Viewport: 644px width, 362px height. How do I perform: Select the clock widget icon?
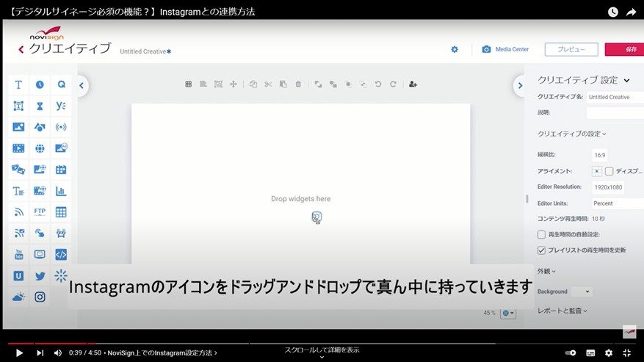point(40,84)
